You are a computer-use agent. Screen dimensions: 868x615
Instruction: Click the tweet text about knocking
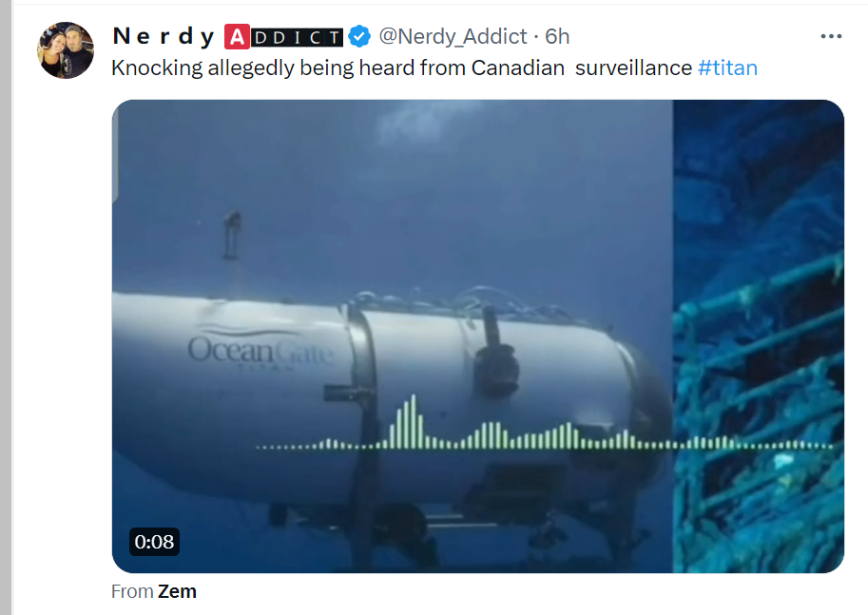click(434, 67)
